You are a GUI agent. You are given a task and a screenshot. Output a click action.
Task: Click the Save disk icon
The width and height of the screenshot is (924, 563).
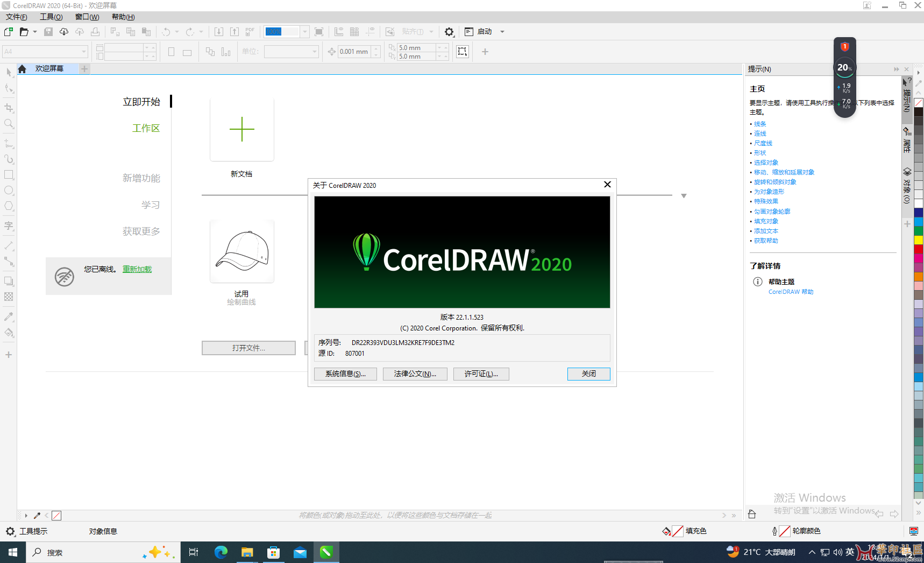[x=48, y=32]
